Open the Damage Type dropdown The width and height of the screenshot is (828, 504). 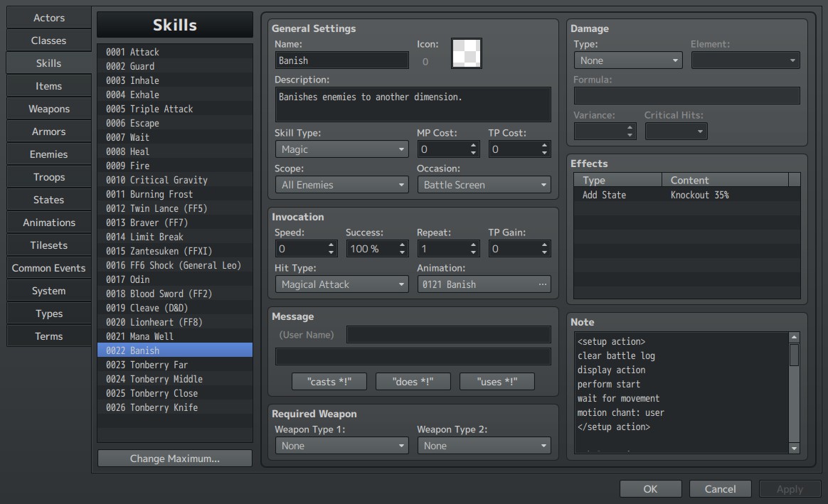click(628, 60)
